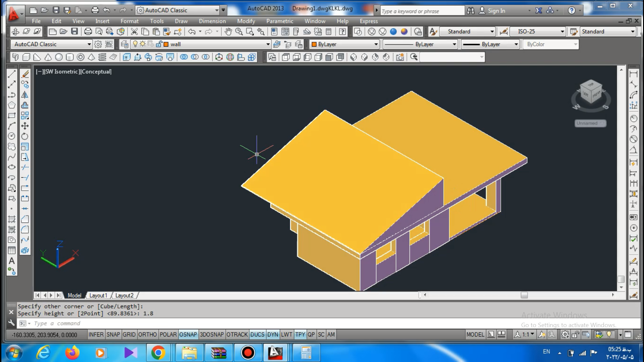
Task: Toggle GRID display button
Action: pos(129,335)
